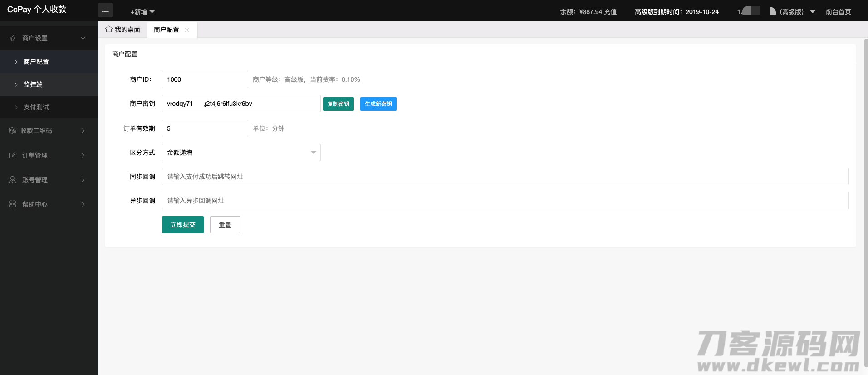The height and width of the screenshot is (375, 868).
Task: Click the 订单管理 edit icon
Action: coord(13,155)
